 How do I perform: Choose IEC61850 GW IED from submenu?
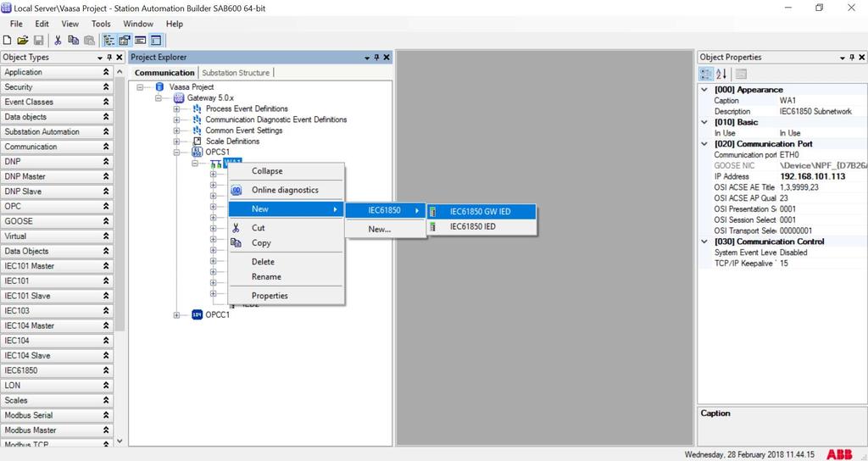point(481,211)
